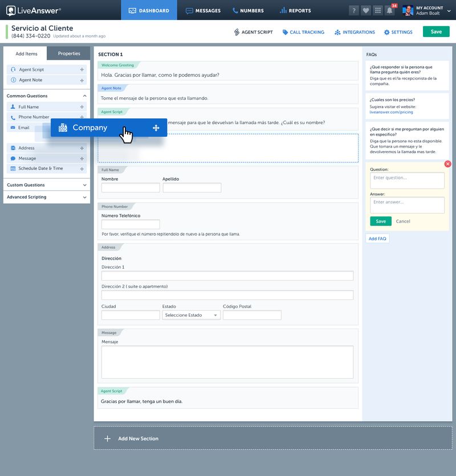Click drag handle next to Agent Note
The image size is (456, 476).
click(82, 80)
